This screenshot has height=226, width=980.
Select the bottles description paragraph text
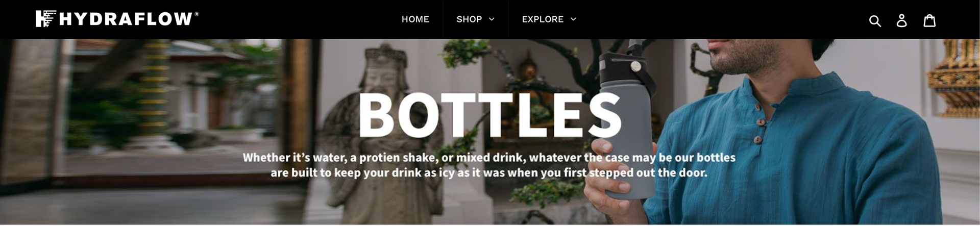pyautogui.click(x=489, y=165)
